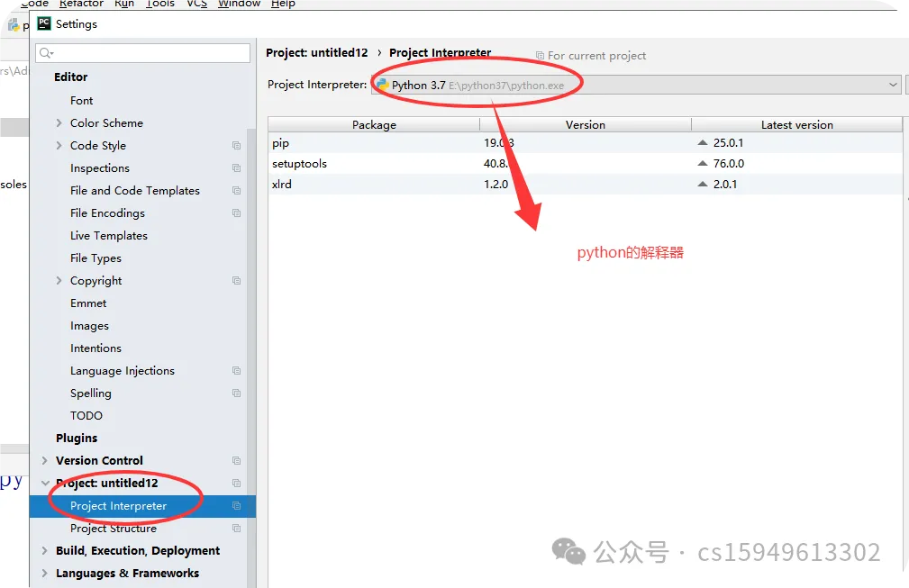Expand the Color Scheme node
This screenshot has width=909, height=588.
tap(59, 122)
